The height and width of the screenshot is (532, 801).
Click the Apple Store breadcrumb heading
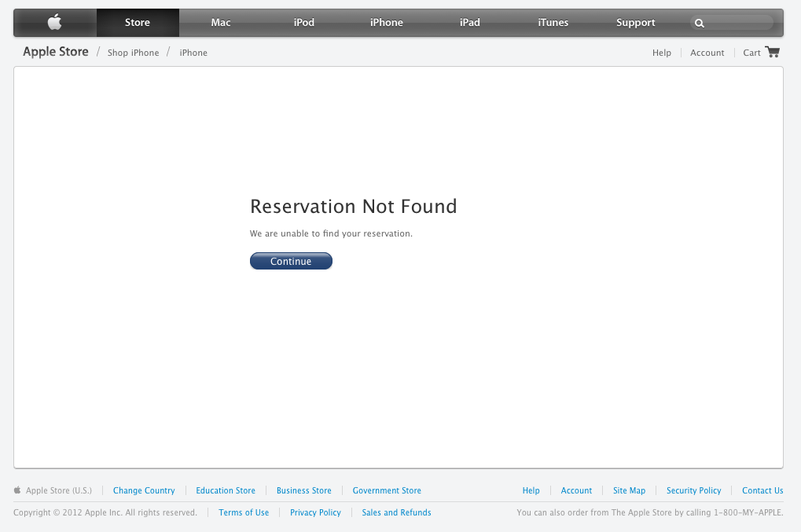click(x=56, y=52)
